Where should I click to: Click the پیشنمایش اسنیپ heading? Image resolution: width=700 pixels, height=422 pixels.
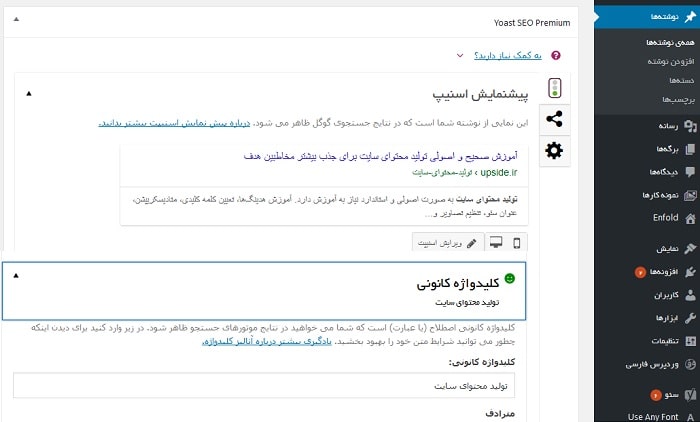point(480,95)
